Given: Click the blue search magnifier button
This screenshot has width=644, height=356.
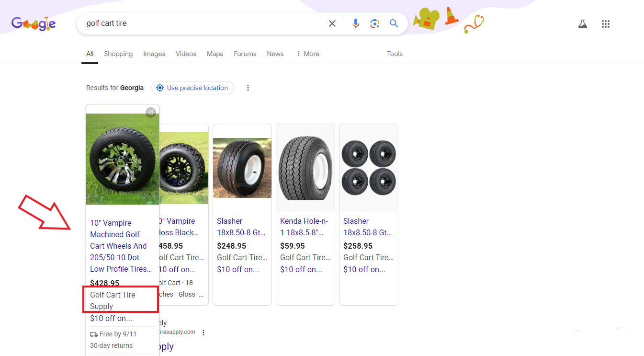Looking at the screenshot, I should coord(394,23).
